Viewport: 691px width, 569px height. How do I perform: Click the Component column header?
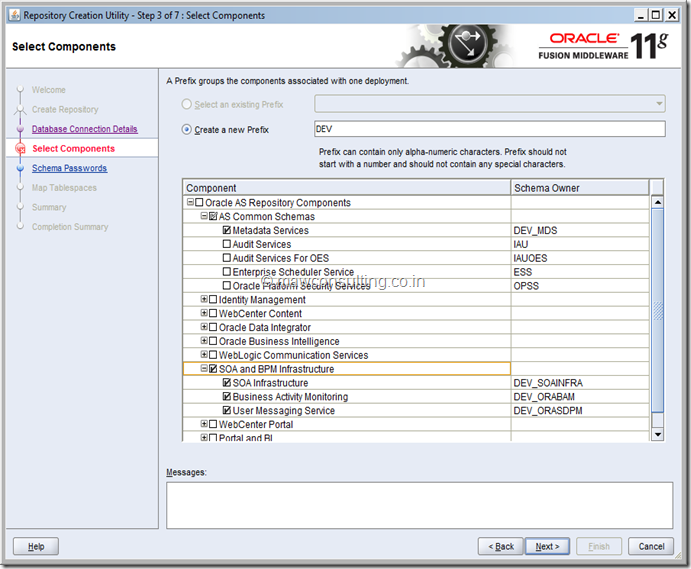346,188
